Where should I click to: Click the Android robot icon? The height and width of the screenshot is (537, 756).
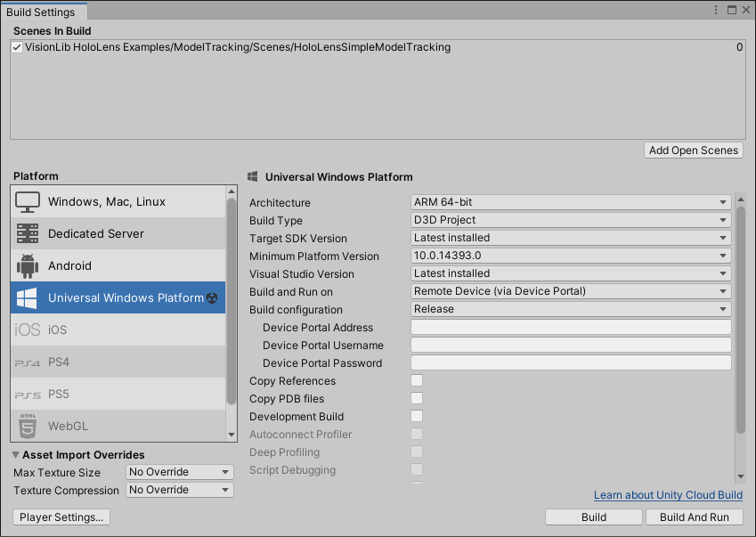click(x=28, y=266)
